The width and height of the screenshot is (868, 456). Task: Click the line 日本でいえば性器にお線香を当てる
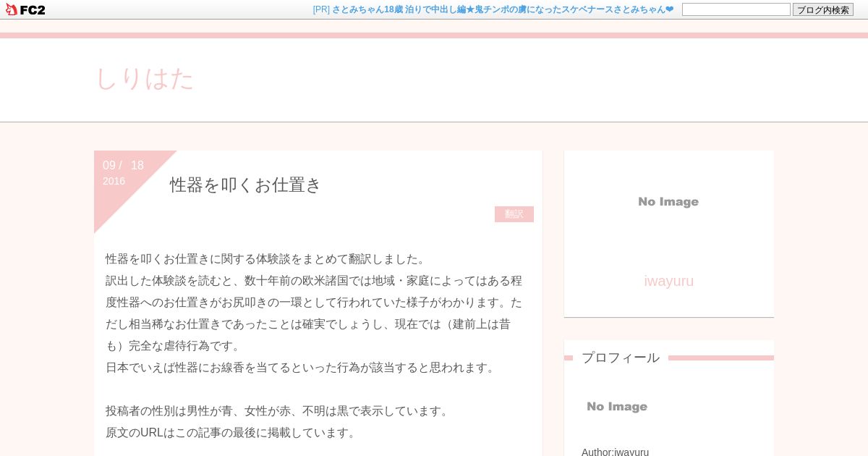302,367
